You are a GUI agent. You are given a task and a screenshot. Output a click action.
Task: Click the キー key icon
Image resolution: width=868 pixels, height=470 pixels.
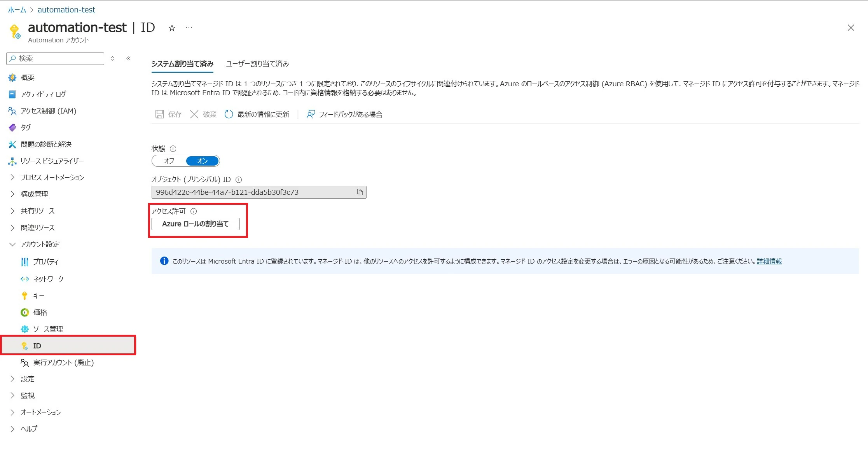(x=24, y=295)
